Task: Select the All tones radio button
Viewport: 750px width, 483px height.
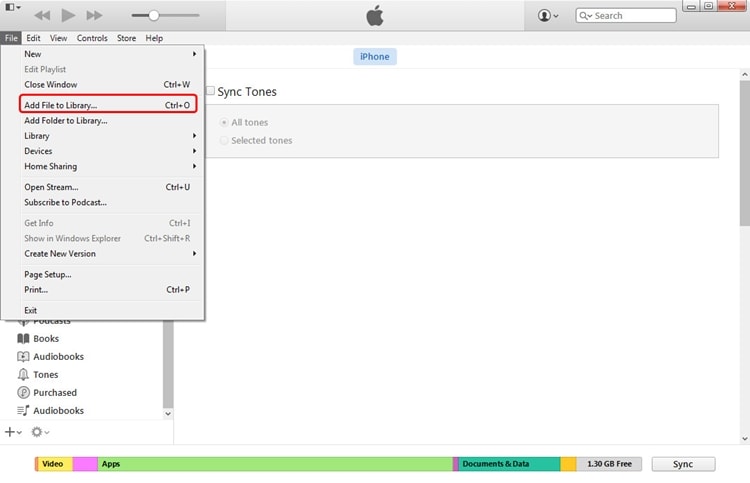Action: click(223, 122)
